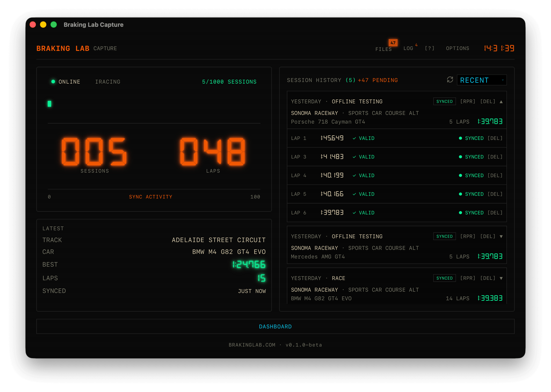The height and width of the screenshot is (392, 551).
Task: Click the green ONLINE status dot
Action: click(x=53, y=82)
